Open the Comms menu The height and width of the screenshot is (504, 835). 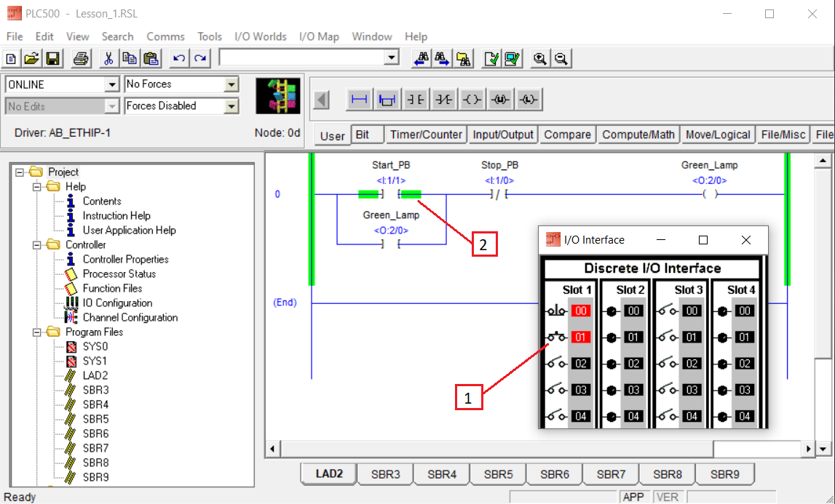pyautogui.click(x=165, y=36)
